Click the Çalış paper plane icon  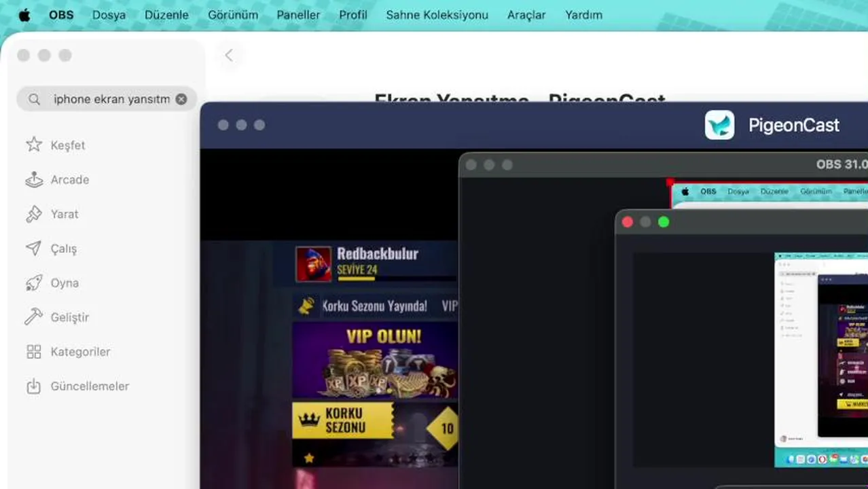(34, 249)
